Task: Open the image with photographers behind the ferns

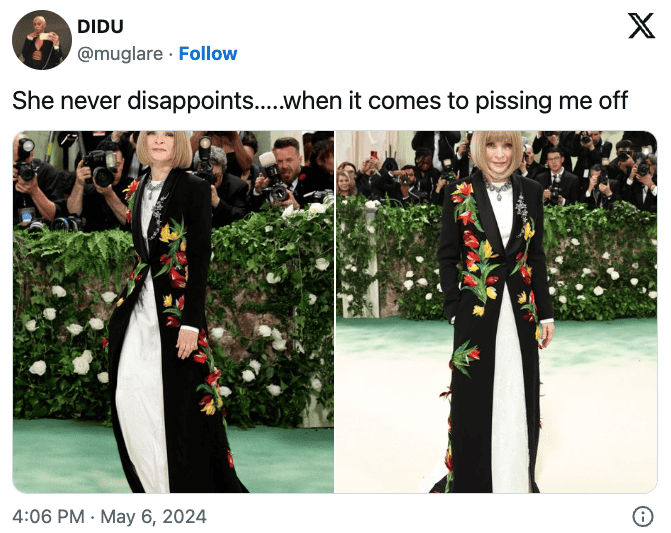Action: click(x=173, y=312)
